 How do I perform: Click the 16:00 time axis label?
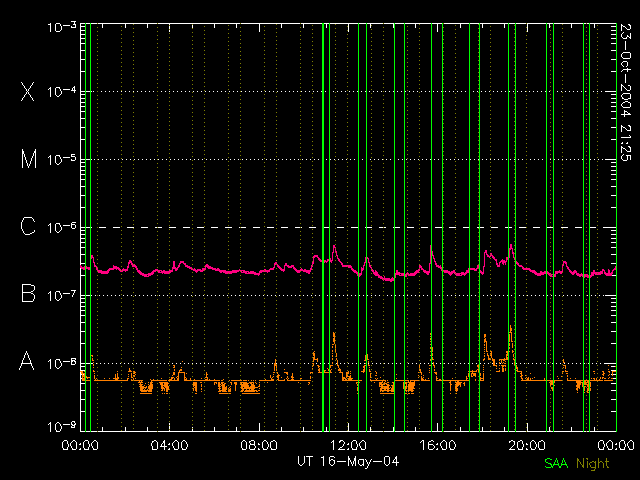click(438, 445)
